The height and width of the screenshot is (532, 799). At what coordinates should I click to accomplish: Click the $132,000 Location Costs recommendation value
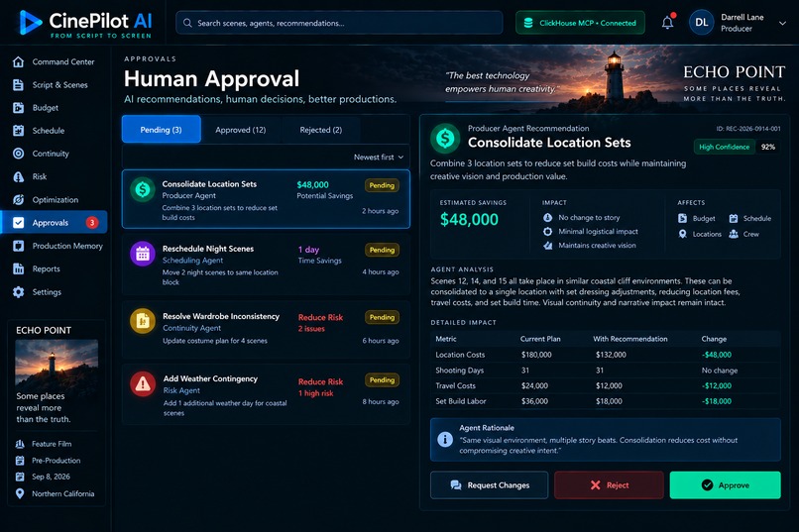(611, 355)
